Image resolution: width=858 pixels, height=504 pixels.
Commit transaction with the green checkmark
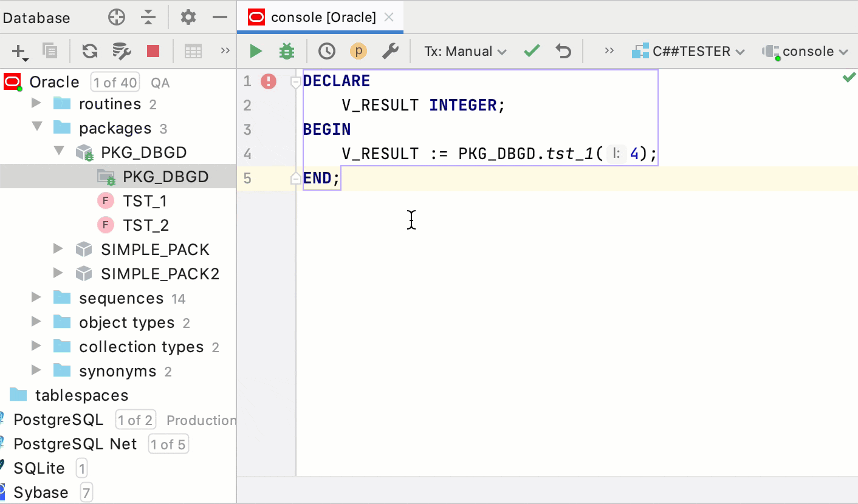coord(532,52)
